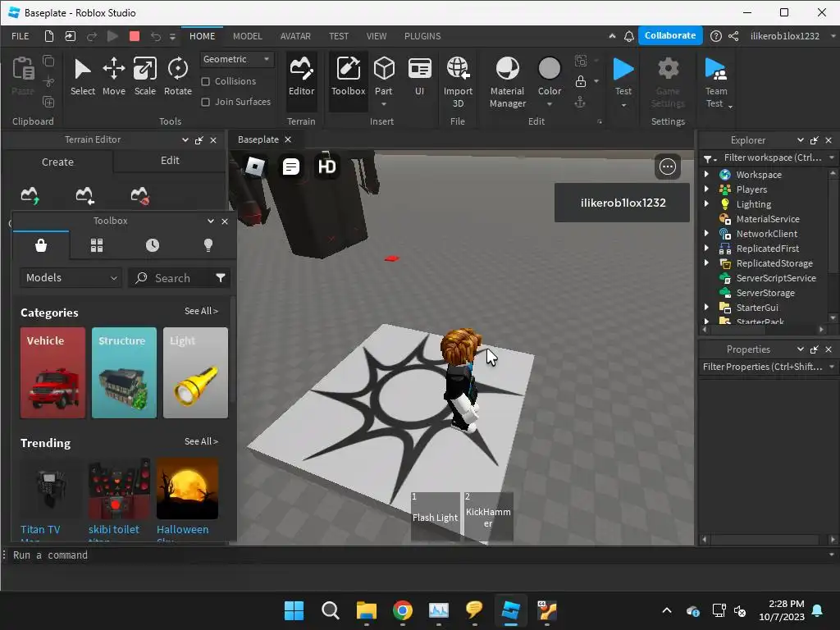Enable the Collisions checkbox

[205, 81]
